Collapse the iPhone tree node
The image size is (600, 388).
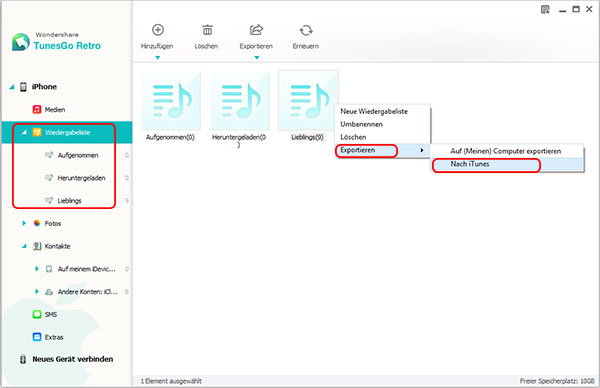click(x=12, y=87)
